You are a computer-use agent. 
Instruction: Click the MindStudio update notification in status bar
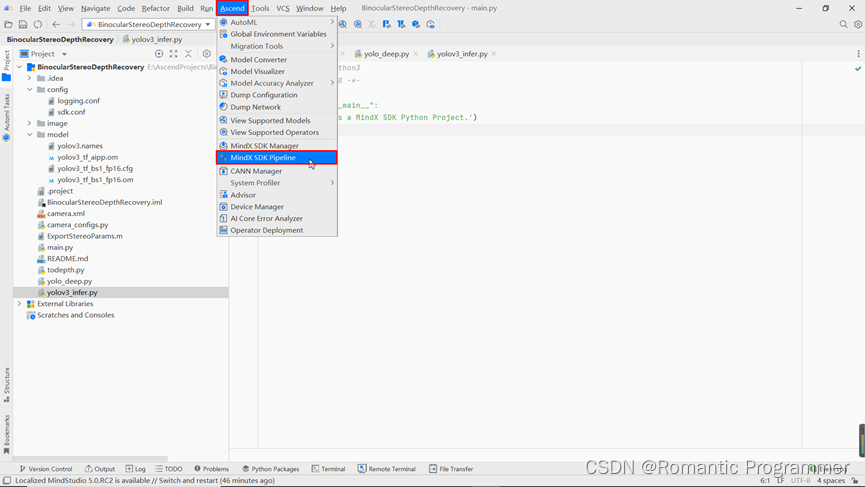click(x=145, y=480)
